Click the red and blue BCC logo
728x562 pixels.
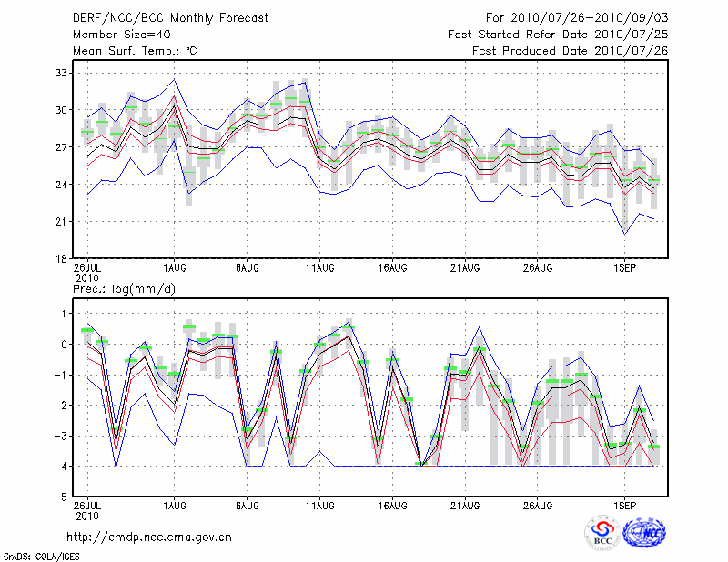tap(602, 532)
